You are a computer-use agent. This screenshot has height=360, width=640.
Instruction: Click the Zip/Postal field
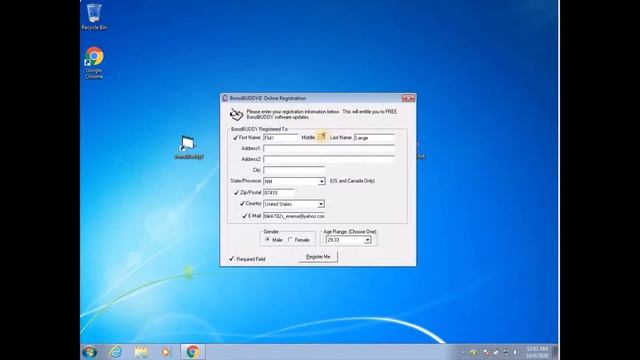(x=279, y=193)
